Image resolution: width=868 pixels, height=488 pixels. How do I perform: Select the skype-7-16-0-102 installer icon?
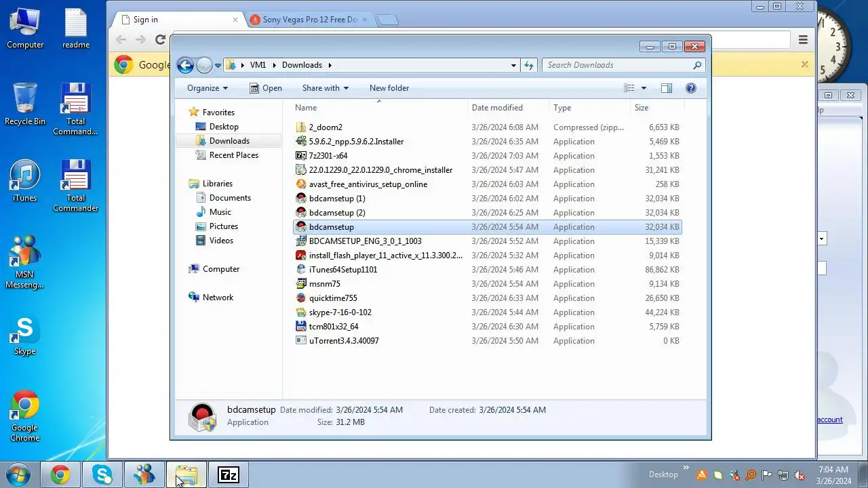click(x=301, y=312)
